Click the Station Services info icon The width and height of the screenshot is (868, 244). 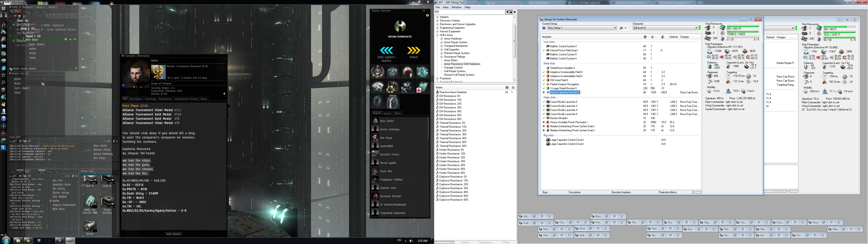point(427,16)
